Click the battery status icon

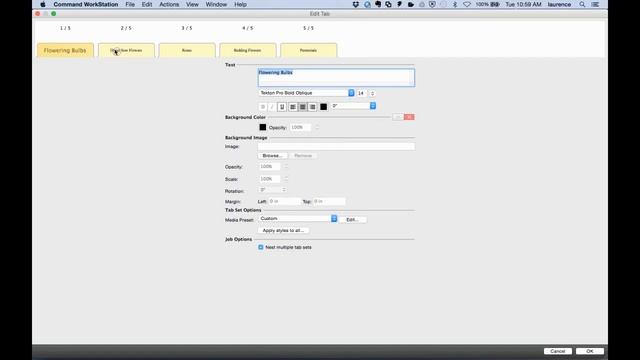[495, 4]
